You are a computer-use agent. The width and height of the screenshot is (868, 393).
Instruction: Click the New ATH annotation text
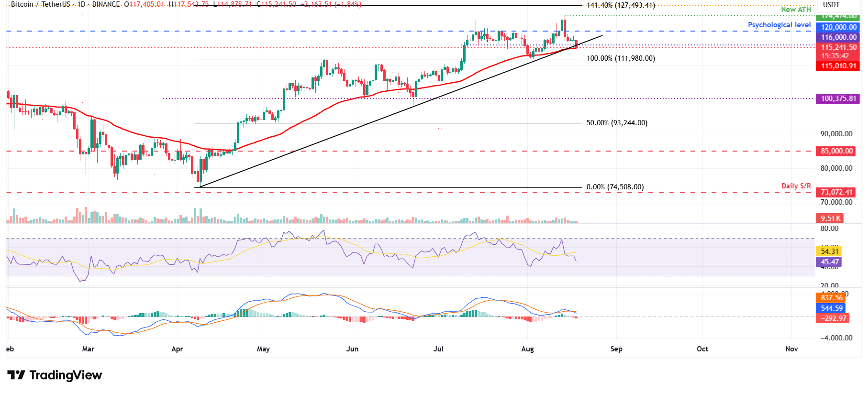[796, 10]
